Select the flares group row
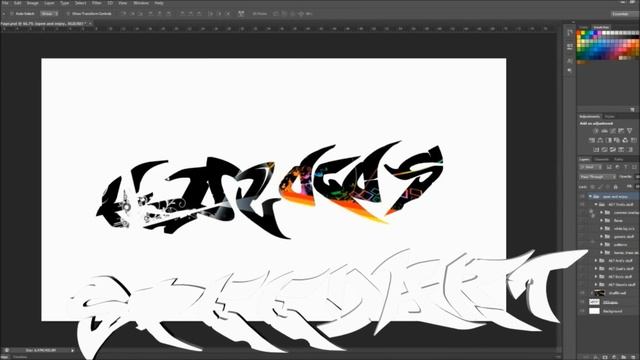This screenshot has height=360, width=640. click(x=609, y=220)
